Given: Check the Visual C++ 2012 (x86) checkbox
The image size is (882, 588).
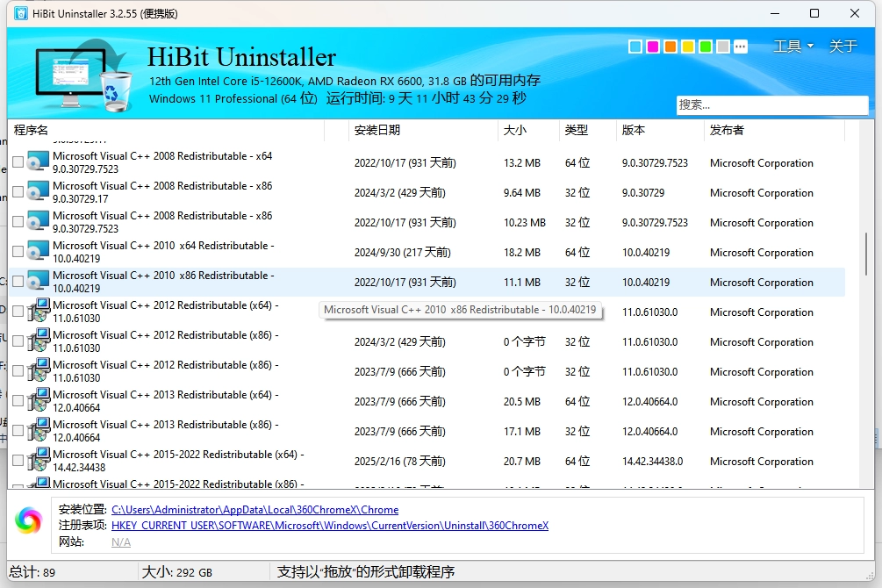Looking at the screenshot, I should [x=17, y=341].
